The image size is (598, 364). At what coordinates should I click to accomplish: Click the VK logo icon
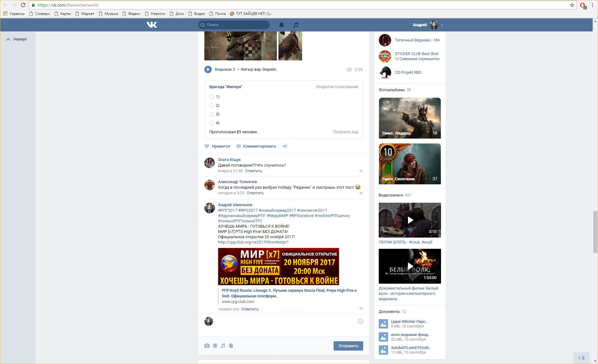[152, 25]
